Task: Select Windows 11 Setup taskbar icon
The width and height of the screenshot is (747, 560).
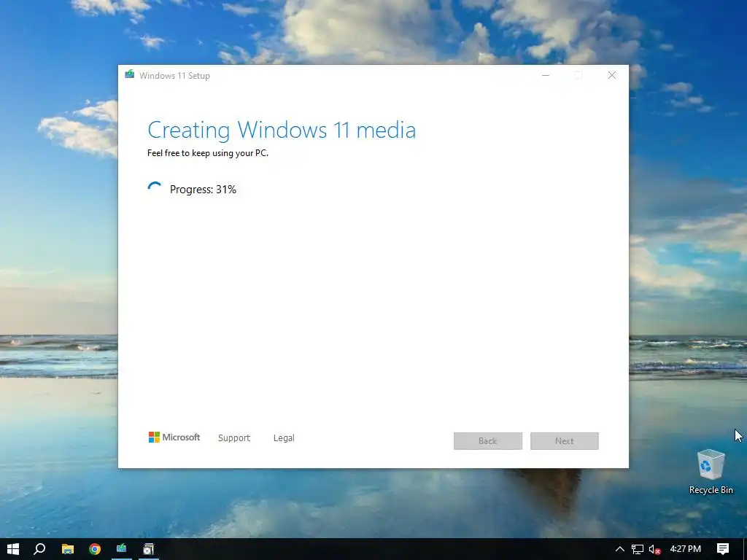Action: pos(122,548)
